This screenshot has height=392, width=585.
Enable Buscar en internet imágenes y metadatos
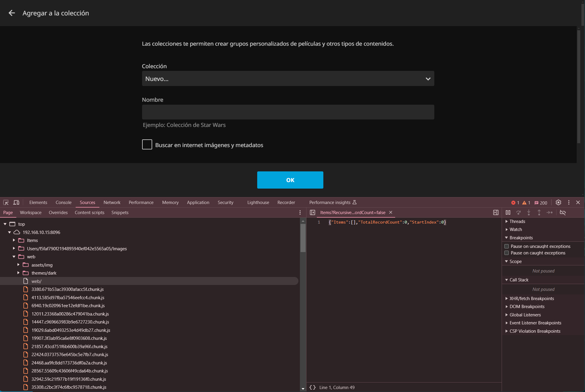click(x=147, y=145)
